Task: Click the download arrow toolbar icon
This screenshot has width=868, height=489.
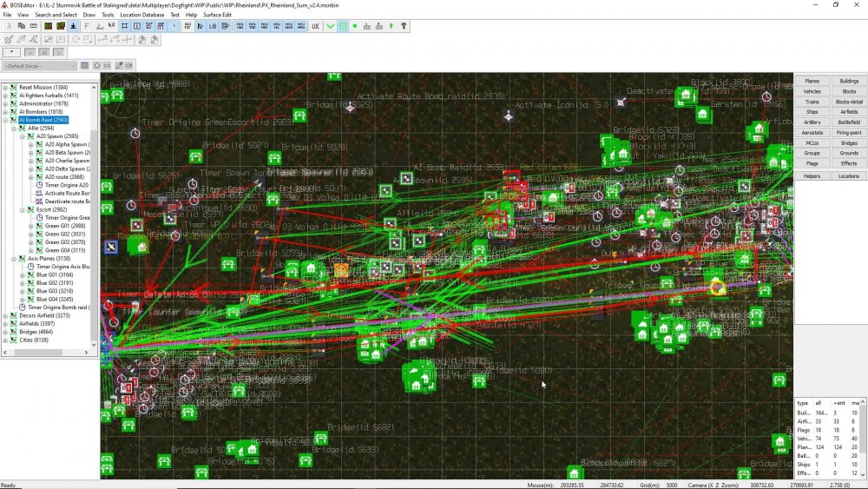Action: 73,26
